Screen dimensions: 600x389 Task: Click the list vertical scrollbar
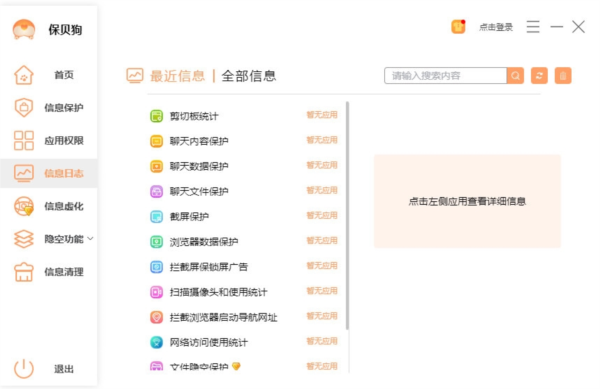point(347,215)
